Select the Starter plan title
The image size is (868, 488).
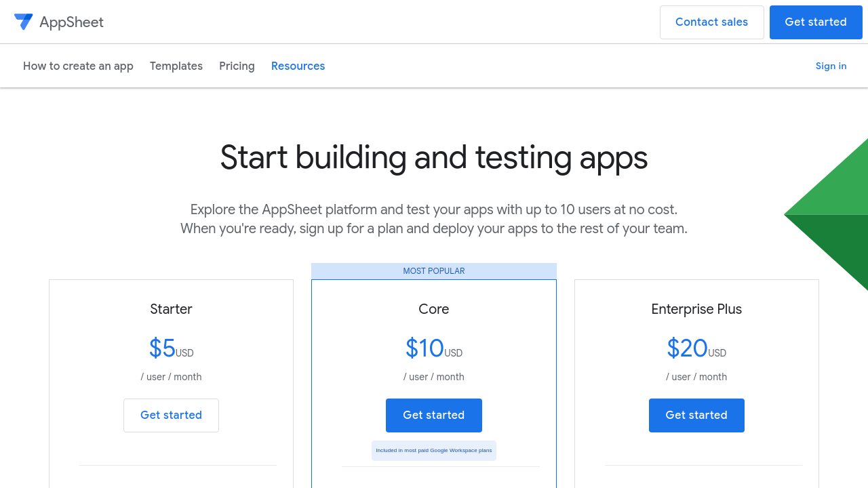tap(171, 309)
